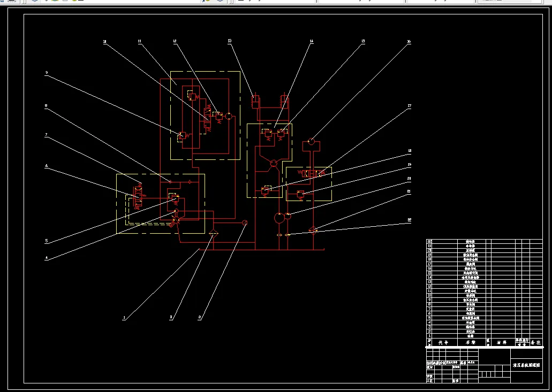This screenshot has height=392, width=552.
Task: Click callout number 3 below the schematic
Action: click(x=171, y=318)
